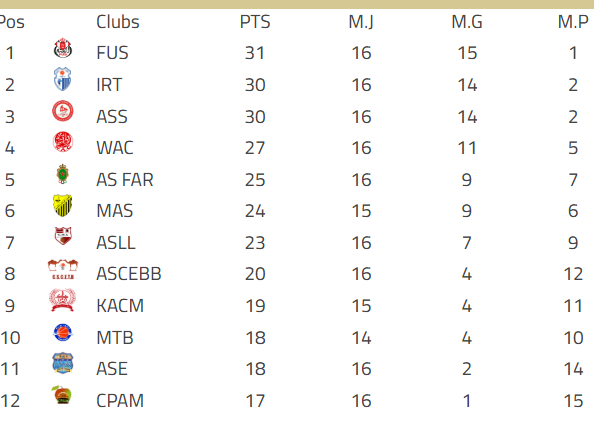594x423 pixels.
Task: Open the ASLL club badge
Action: (x=63, y=236)
